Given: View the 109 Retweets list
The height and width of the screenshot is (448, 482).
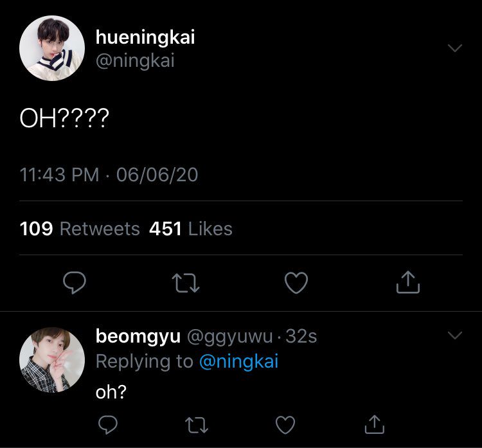Looking at the screenshot, I should pos(80,229).
